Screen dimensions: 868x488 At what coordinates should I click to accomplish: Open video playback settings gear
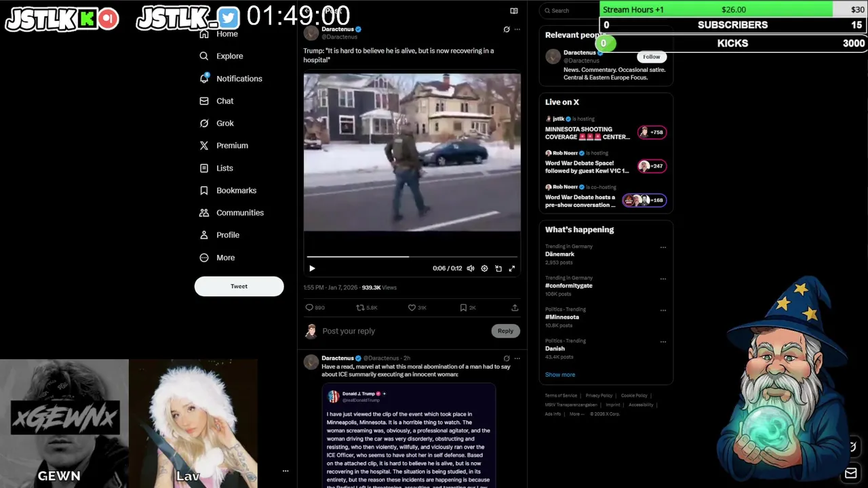tap(484, 268)
